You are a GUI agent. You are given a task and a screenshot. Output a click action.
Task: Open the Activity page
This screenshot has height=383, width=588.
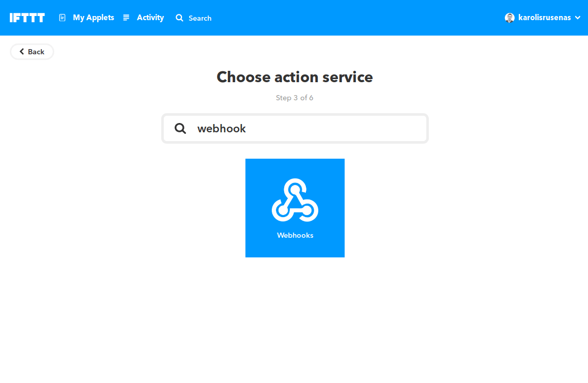(x=150, y=17)
